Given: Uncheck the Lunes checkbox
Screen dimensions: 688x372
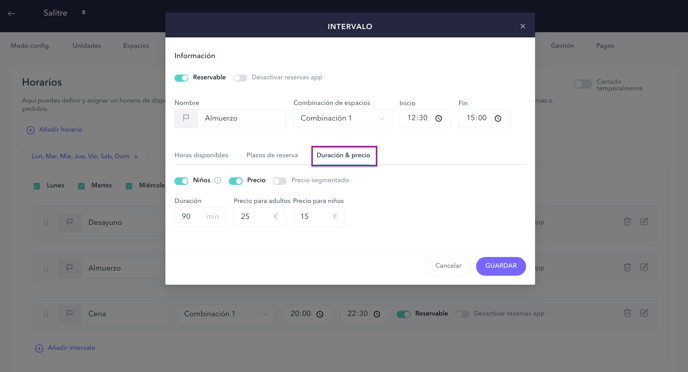Looking at the screenshot, I should point(37,186).
